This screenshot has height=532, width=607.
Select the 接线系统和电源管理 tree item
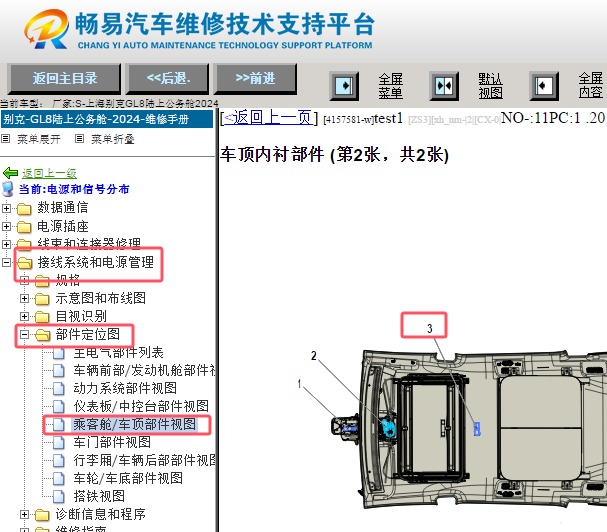click(96, 263)
